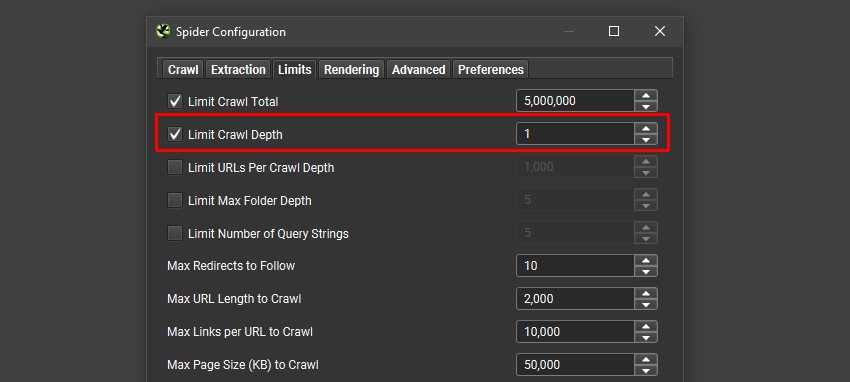Increase Limit Crawl Total with up arrow
The width and height of the screenshot is (850, 382).
click(x=646, y=95)
